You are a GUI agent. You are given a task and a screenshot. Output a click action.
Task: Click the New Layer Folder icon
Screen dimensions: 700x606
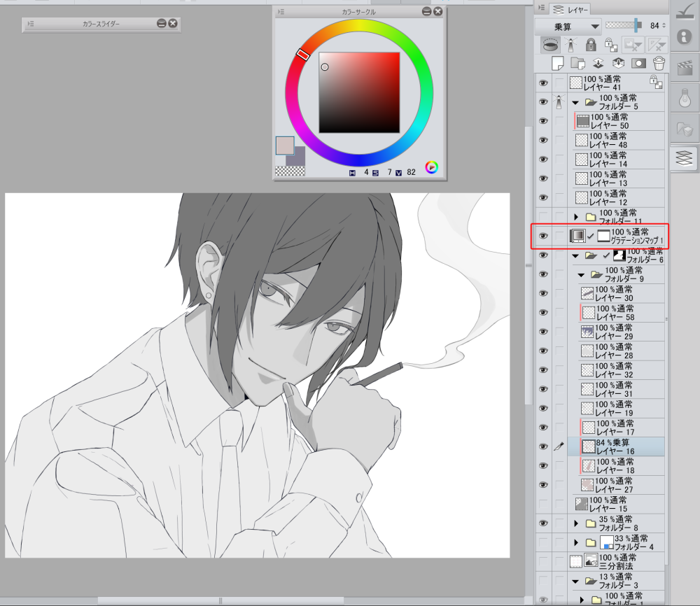click(x=578, y=63)
